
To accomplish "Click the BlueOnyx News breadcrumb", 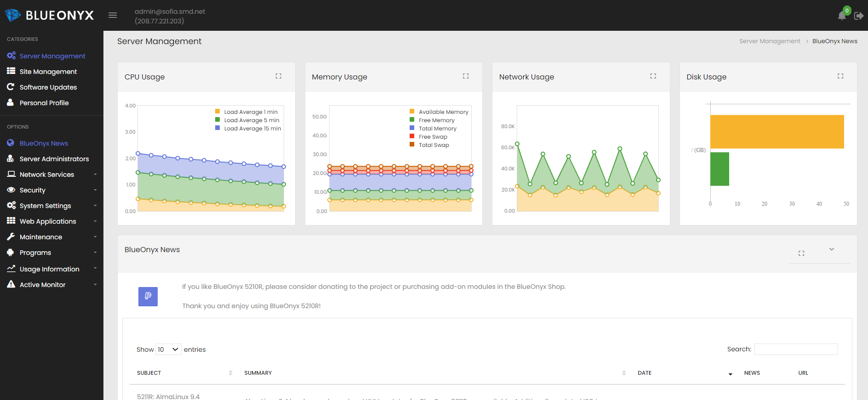I will click(x=835, y=41).
